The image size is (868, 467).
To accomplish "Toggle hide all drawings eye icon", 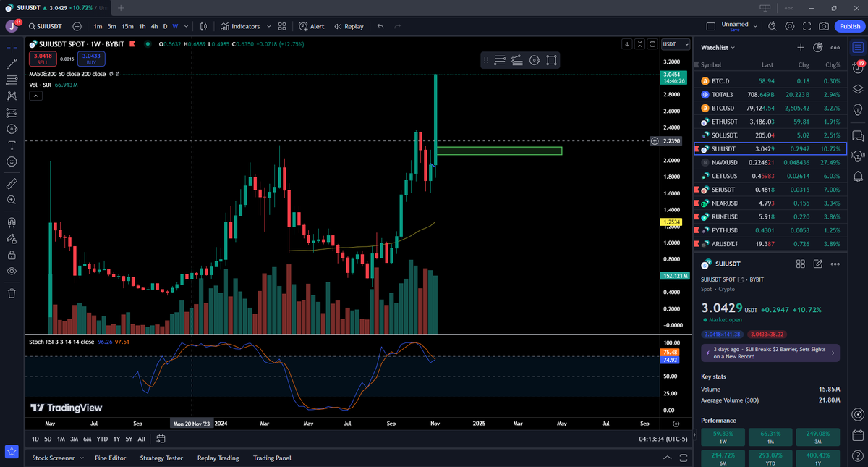I will (12, 271).
